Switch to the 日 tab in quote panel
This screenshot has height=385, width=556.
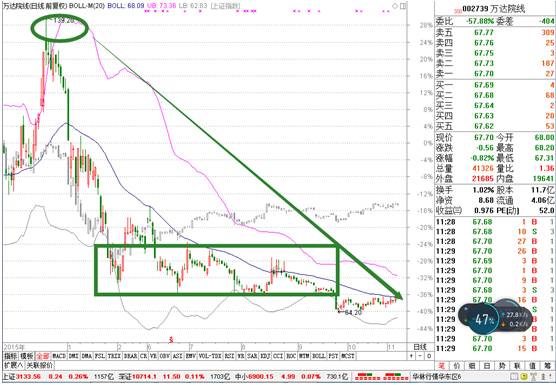tap(487, 366)
